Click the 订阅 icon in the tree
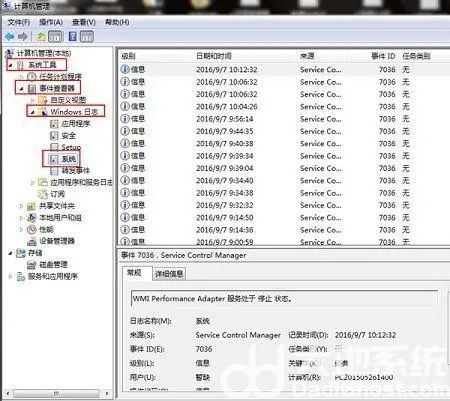 (42, 194)
